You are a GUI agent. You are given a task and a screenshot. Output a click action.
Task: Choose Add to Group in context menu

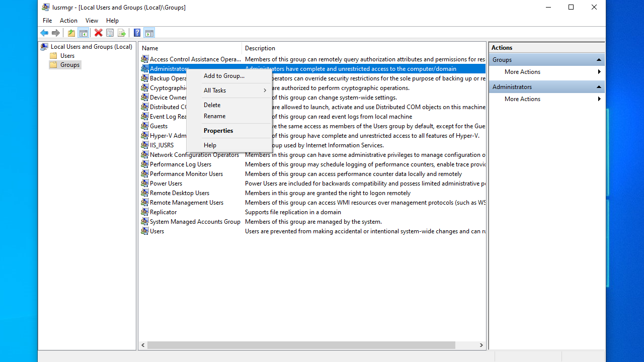click(224, 76)
